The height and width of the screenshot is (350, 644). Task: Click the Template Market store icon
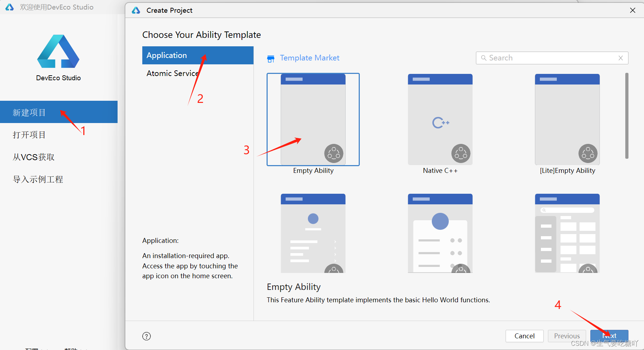(x=271, y=59)
